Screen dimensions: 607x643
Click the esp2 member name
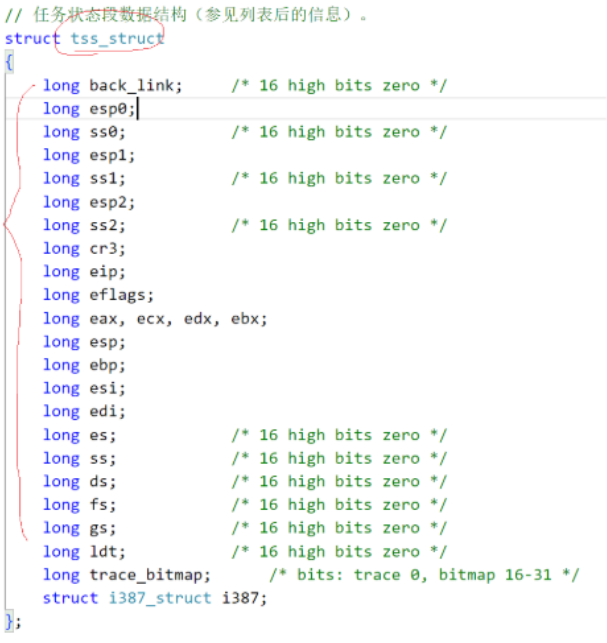[108, 202]
